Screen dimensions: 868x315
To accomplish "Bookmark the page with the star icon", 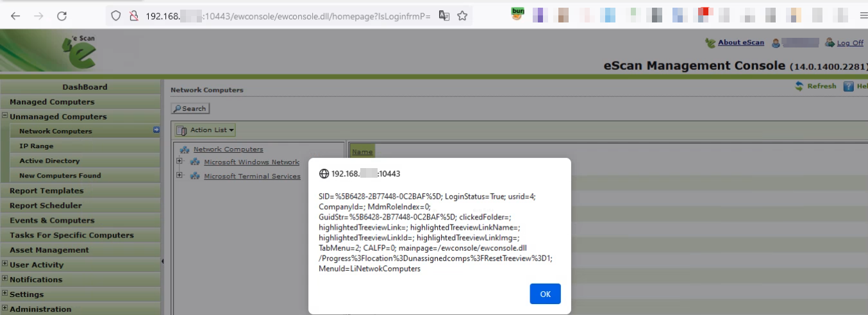I will click(462, 16).
